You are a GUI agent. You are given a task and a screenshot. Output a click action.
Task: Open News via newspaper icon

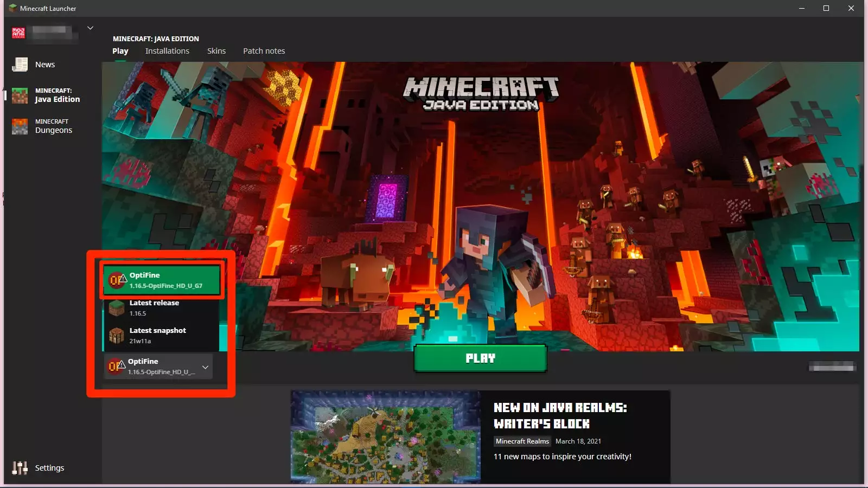pos(20,65)
